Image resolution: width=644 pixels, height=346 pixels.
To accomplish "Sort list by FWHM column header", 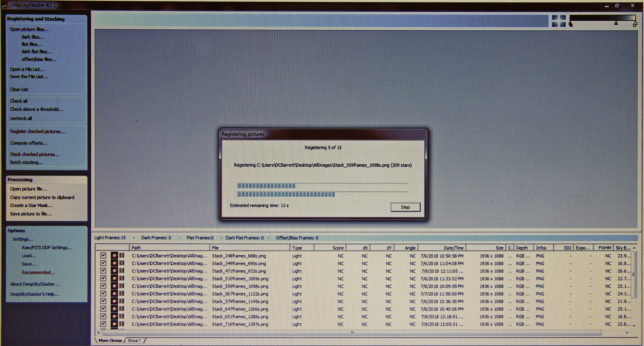I will 603,248.
